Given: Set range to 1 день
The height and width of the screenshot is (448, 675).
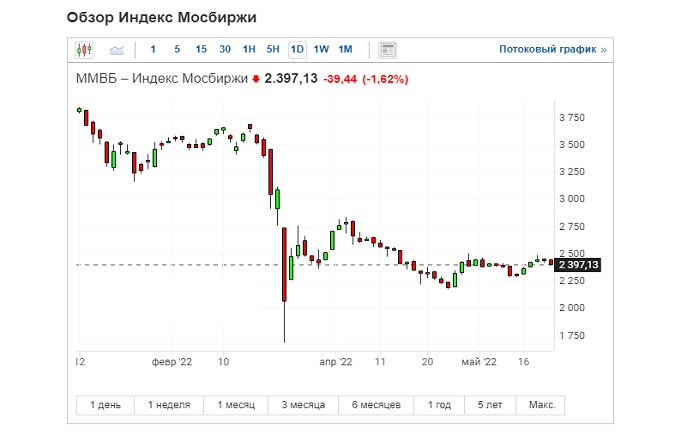Looking at the screenshot, I should pos(105,405).
